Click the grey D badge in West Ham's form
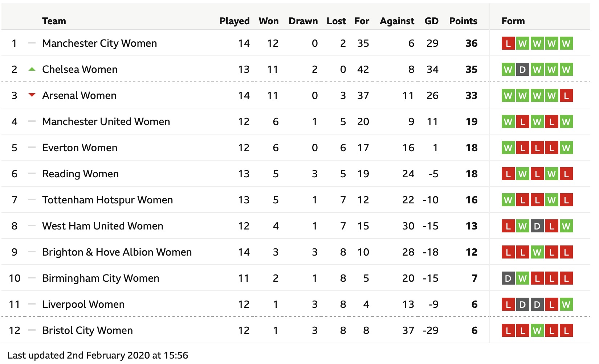Image resolution: width=599 pixels, height=364 pixels. point(537,226)
